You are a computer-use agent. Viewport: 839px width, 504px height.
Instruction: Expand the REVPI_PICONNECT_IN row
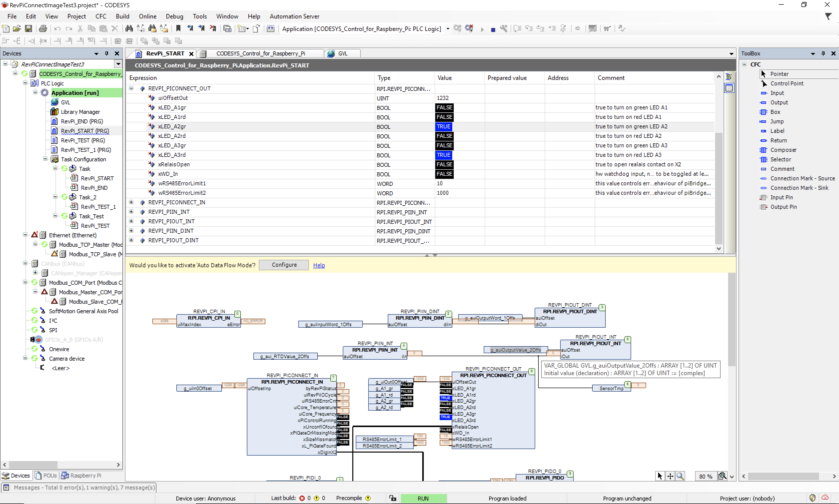coord(131,202)
